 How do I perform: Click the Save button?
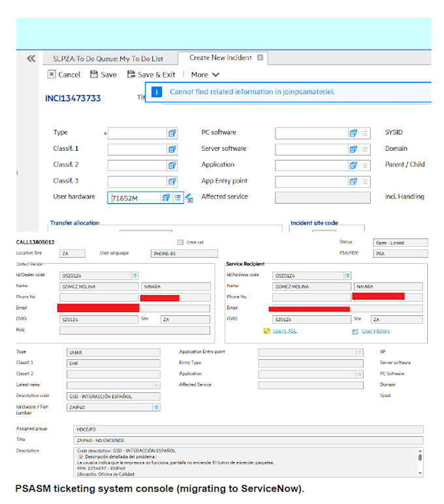[103, 74]
